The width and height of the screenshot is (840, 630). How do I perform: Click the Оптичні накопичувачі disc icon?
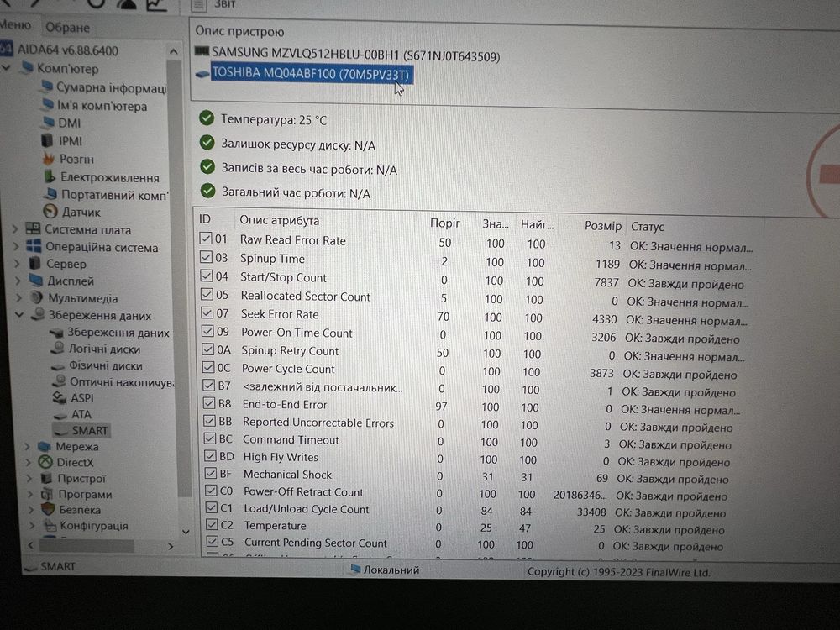(59, 381)
